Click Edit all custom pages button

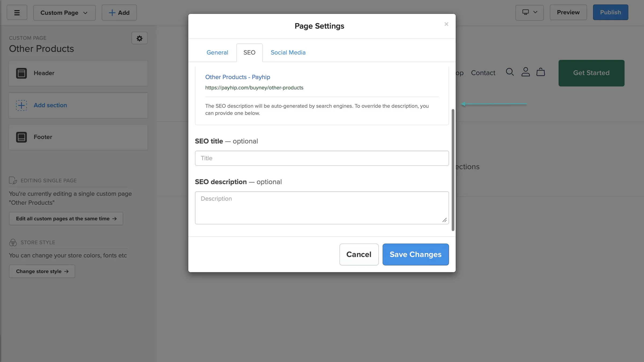pos(66,219)
